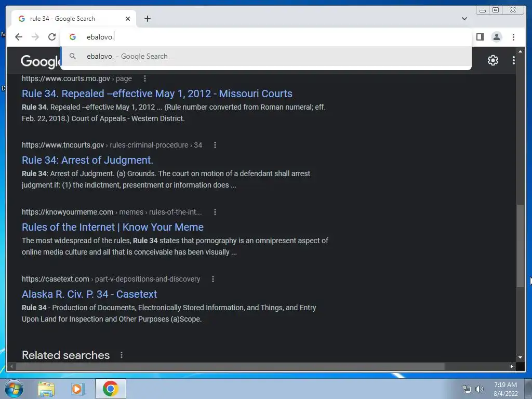Screen dimensions: 532x399
Task: Click the vertical scrollbar thumb
Action: (520, 246)
